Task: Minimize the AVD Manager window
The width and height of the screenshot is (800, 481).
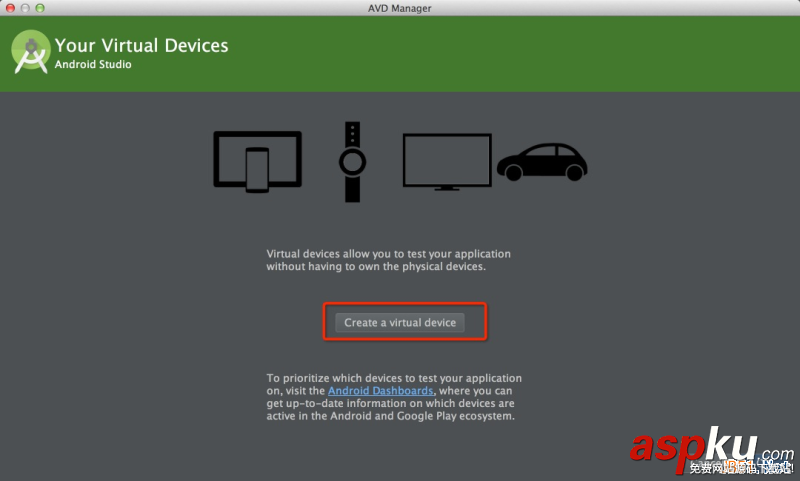Action: 25,8
